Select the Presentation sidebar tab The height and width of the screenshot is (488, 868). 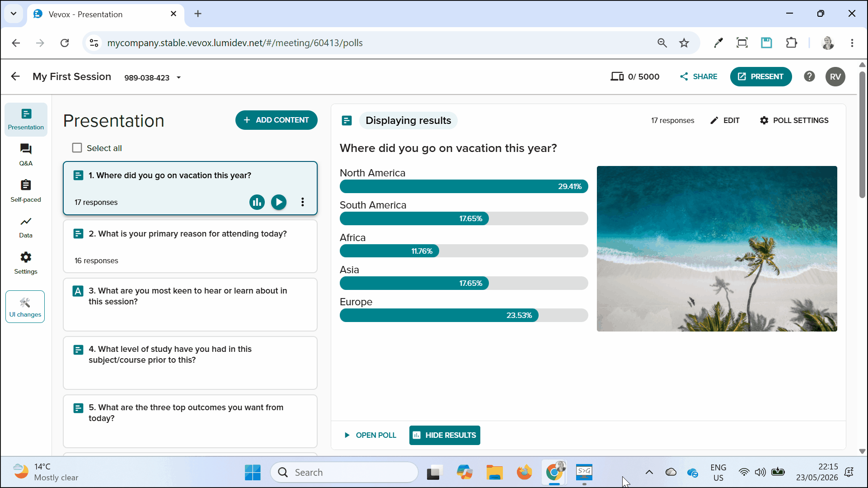click(x=26, y=119)
